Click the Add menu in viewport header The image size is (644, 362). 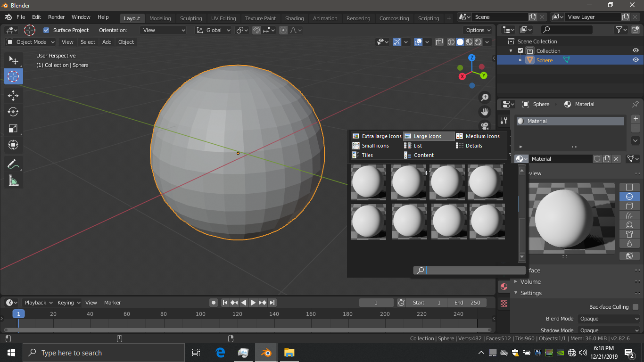point(107,42)
